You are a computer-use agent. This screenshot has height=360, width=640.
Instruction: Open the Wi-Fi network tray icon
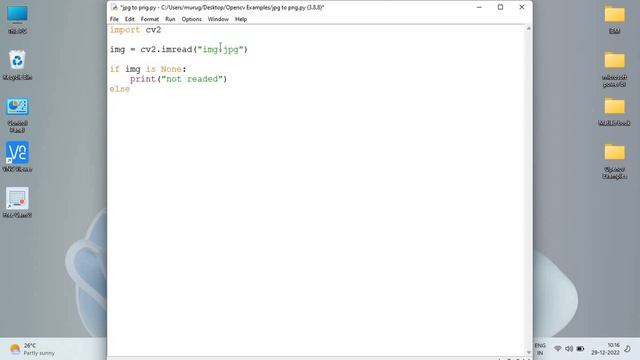click(558, 349)
